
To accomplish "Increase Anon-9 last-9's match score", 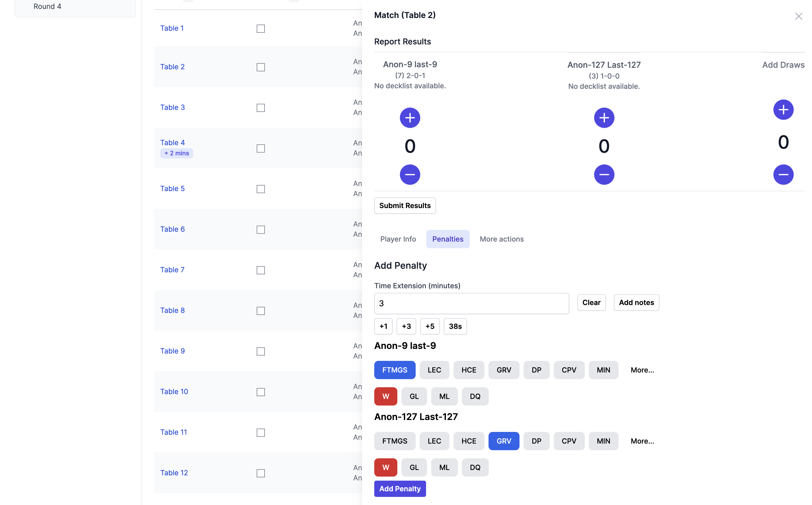I will click(x=410, y=117).
